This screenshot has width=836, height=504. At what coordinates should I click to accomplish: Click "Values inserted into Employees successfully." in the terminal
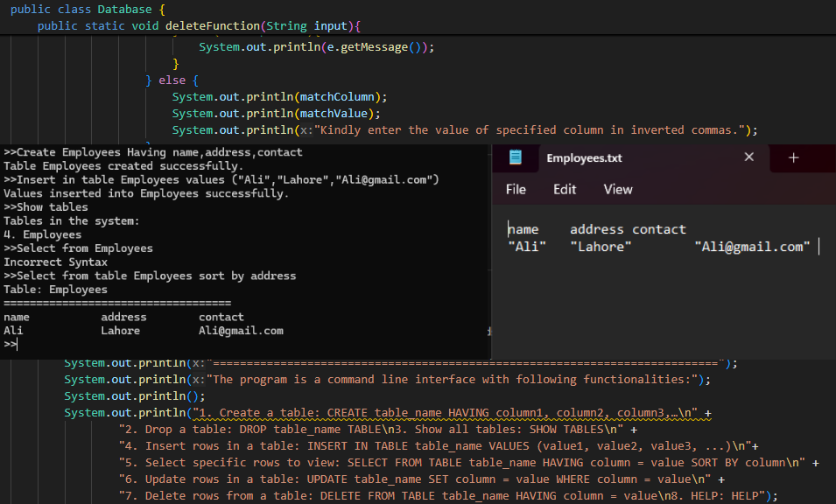click(x=146, y=193)
